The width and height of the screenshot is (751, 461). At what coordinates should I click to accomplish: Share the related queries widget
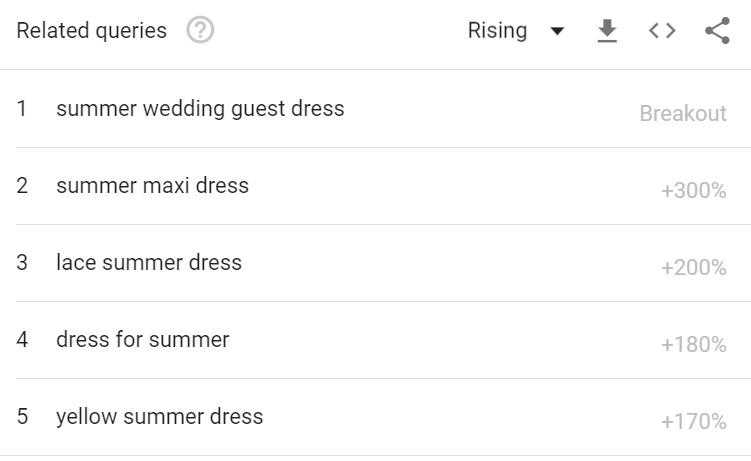click(717, 31)
